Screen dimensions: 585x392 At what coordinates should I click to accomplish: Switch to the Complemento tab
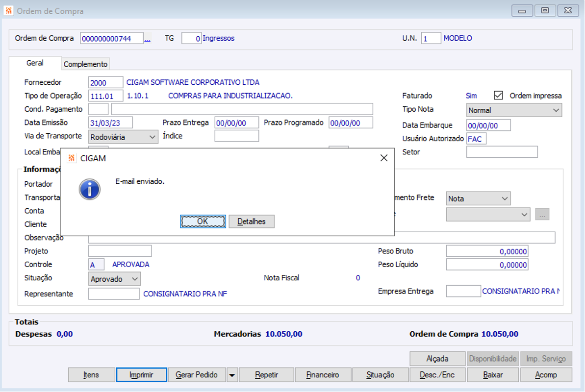[85, 64]
